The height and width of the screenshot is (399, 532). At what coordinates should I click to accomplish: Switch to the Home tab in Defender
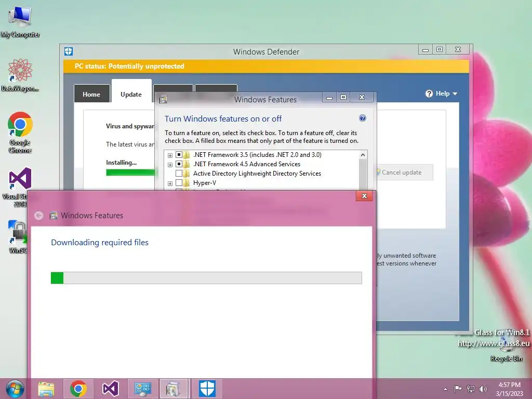(x=91, y=94)
